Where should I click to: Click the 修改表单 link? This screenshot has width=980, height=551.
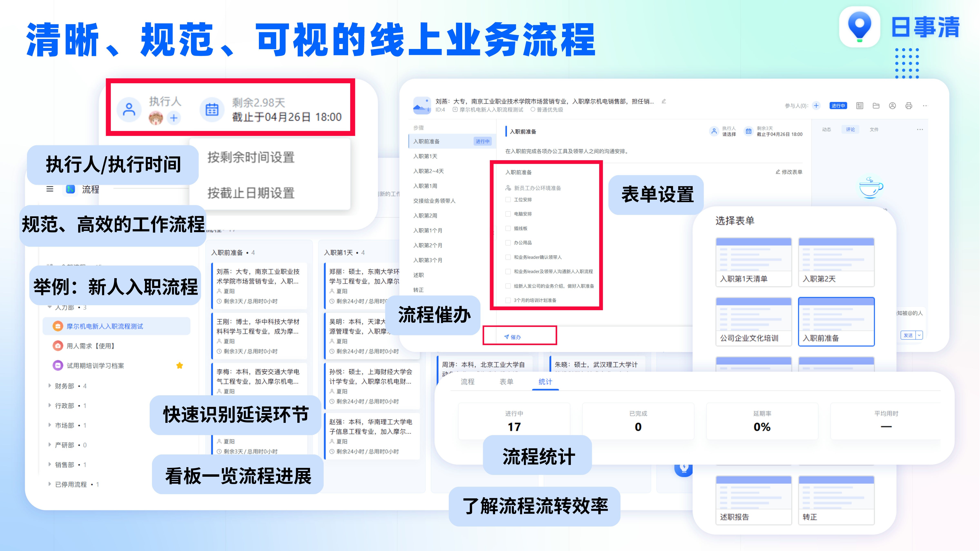pyautogui.click(x=789, y=172)
